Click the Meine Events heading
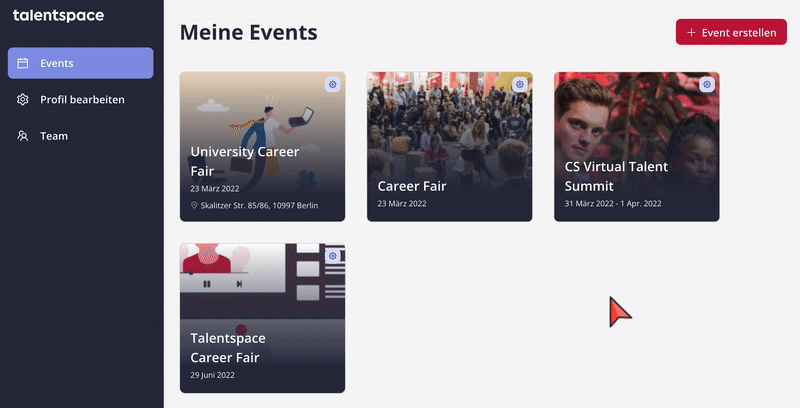 248,33
